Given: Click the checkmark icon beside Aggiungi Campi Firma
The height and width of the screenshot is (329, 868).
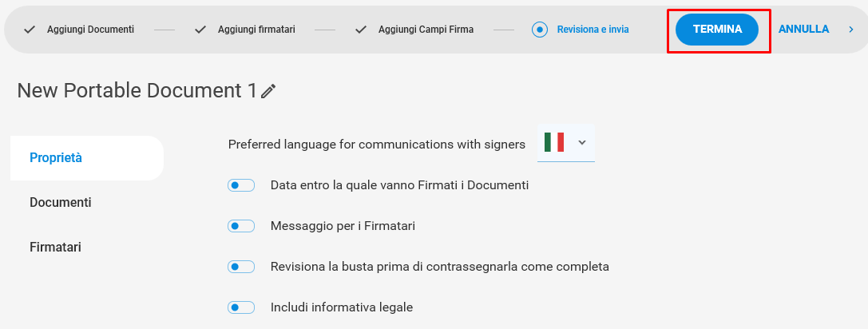Looking at the screenshot, I should click(361, 30).
